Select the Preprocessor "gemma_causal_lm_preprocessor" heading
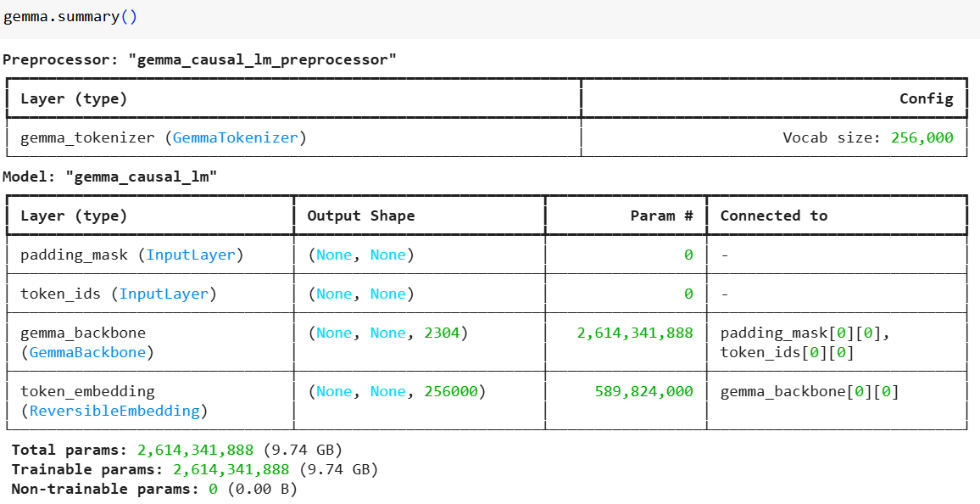This screenshot has height=504, width=980. (x=199, y=60)
